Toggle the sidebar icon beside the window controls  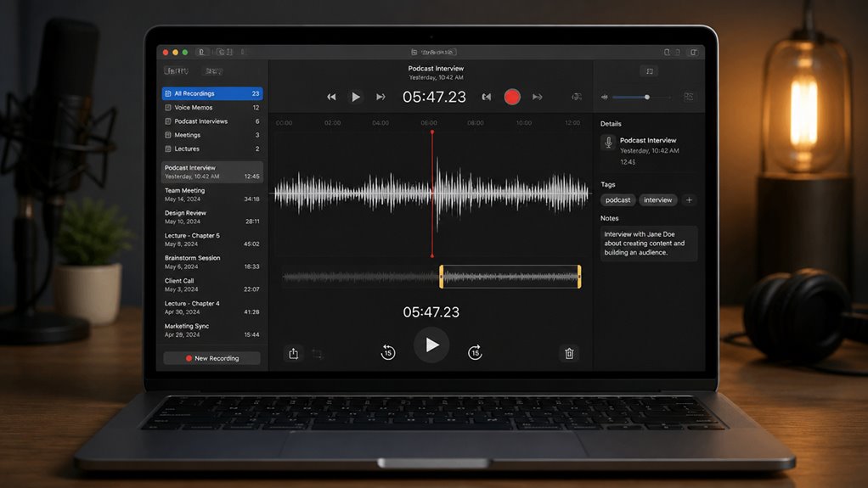pos(201,52)
